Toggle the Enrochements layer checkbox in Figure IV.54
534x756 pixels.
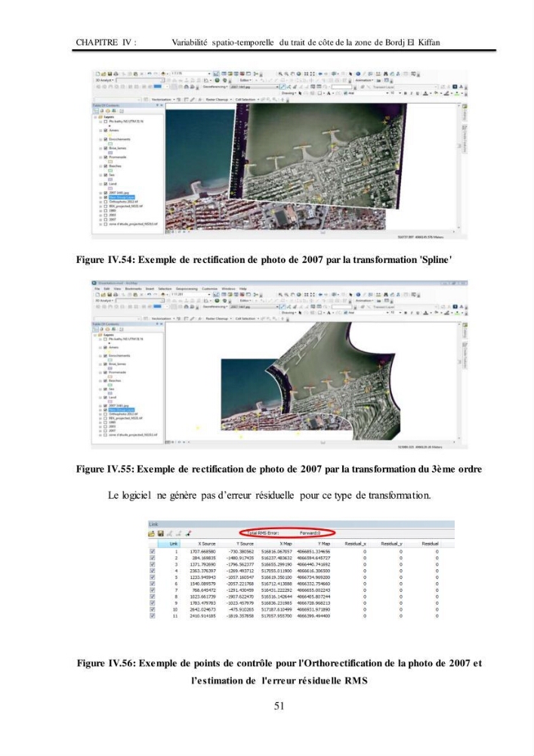click(106, 139)
